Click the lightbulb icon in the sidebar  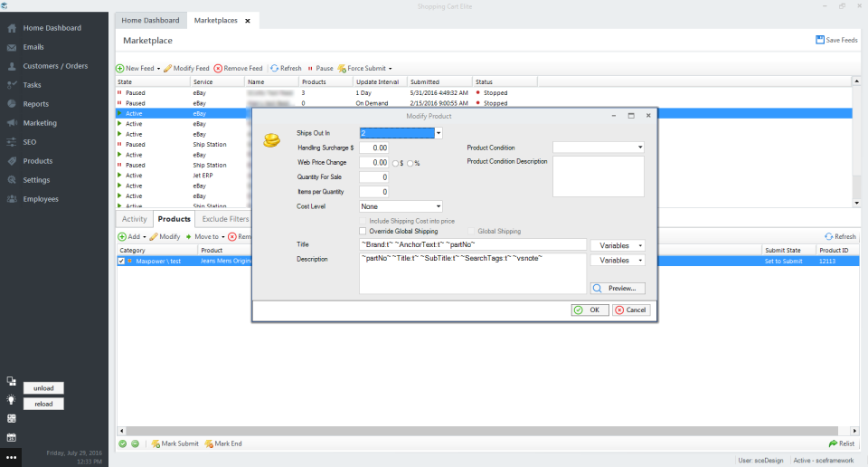tap(11, 399)
